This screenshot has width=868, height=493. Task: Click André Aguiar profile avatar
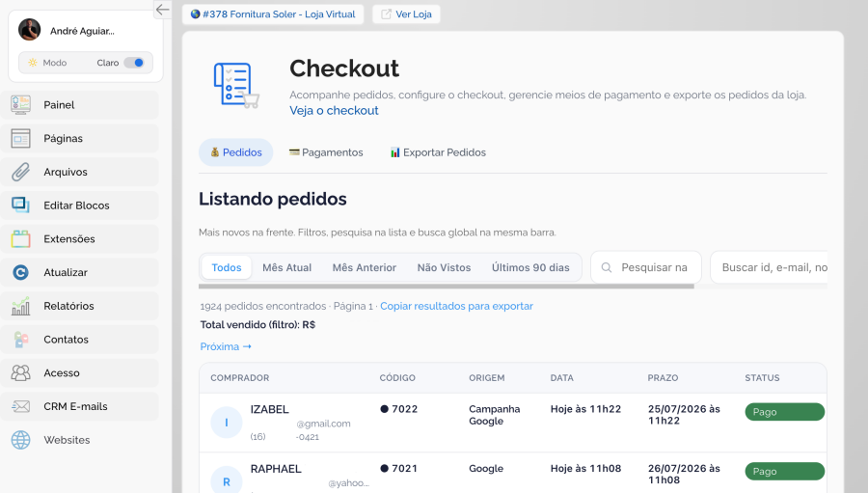29,30
